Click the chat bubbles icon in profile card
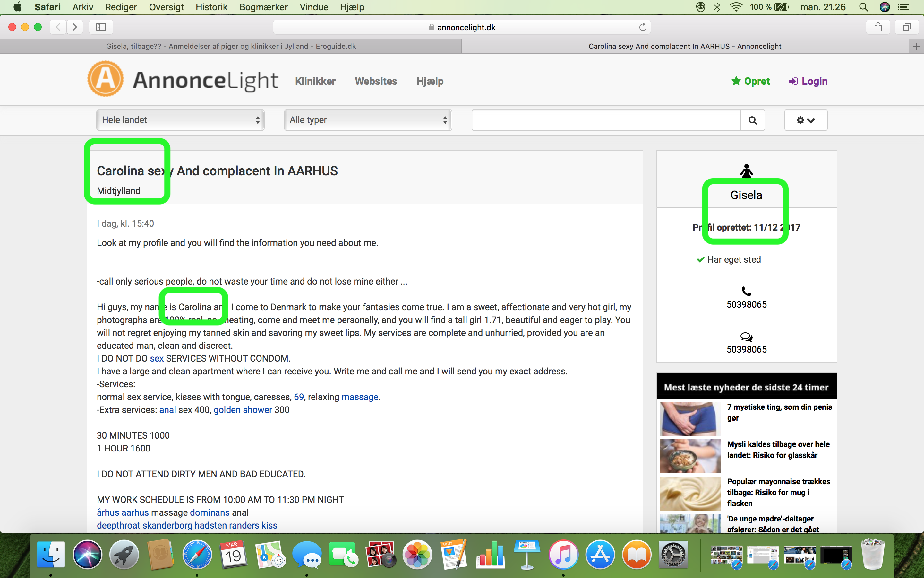Screen dimensions: 924x578 pyautogui.click(x=746, y=337)
